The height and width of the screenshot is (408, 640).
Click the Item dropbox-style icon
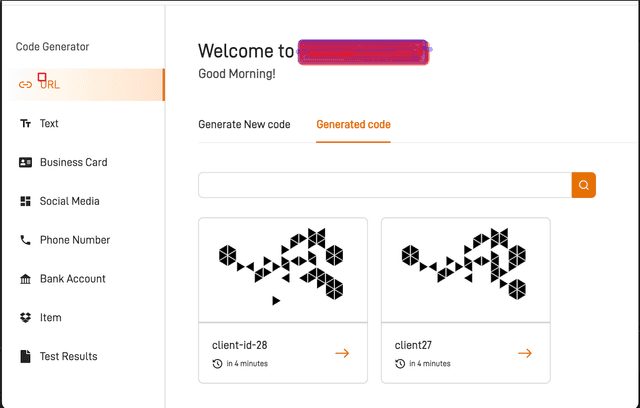click(x=25, y=318)
